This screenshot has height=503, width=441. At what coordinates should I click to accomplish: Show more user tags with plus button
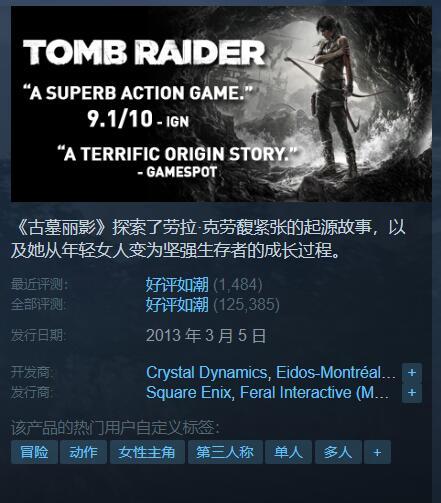coord(377,452)
